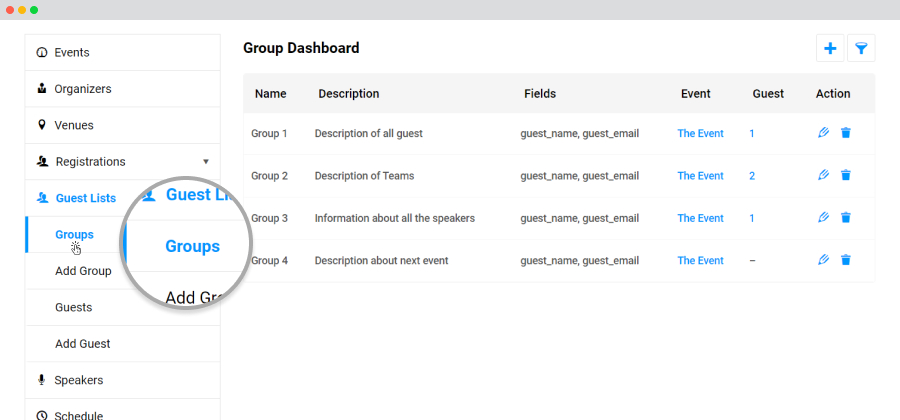Select the Group 2 name cell
This screenshot has width=900, height=420.
pos(269,176)
